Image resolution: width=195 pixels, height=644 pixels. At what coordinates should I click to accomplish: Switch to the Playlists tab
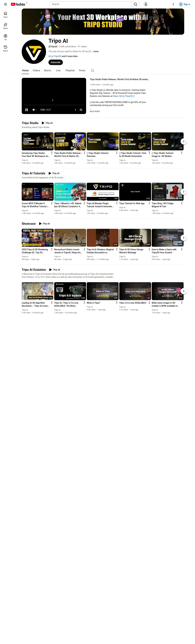70,71
